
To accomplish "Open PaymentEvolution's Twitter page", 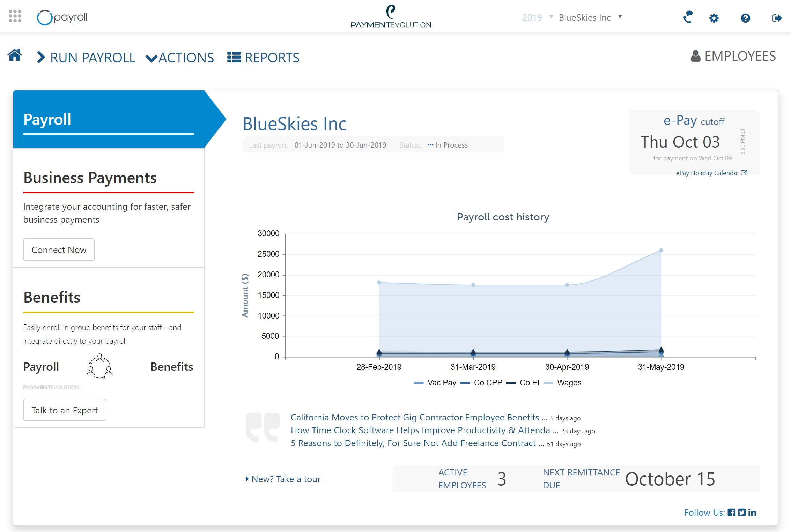I will (742, 512).
